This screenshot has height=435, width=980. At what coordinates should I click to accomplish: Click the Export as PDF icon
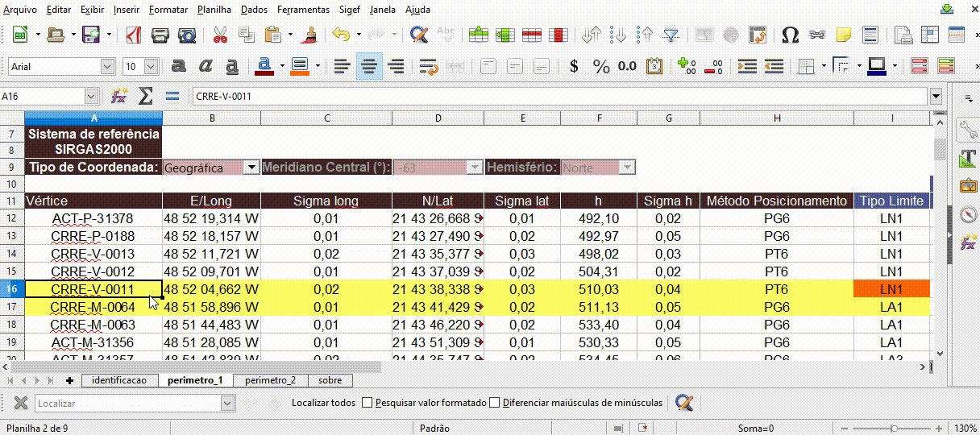[133, 35]
